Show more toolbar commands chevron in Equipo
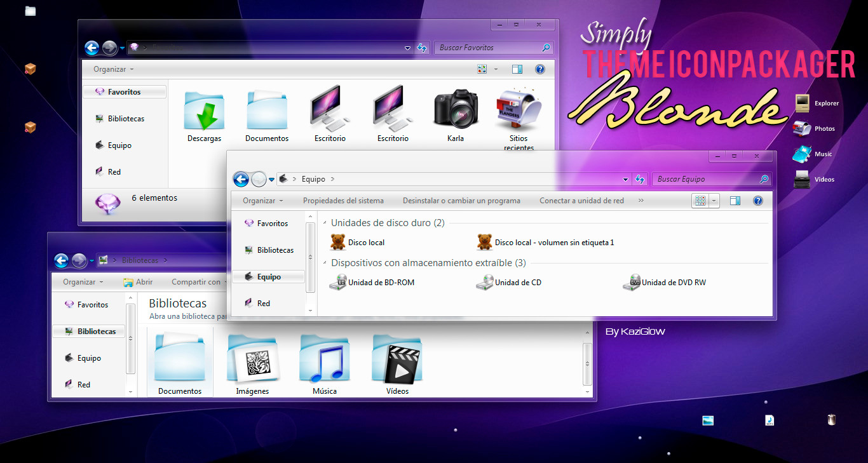 641,201
